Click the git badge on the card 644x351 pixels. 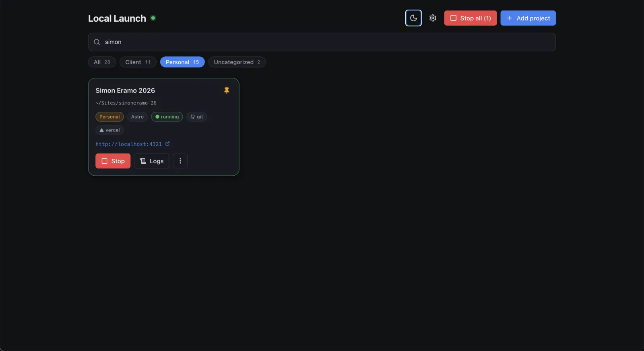[x=197, y=117]
